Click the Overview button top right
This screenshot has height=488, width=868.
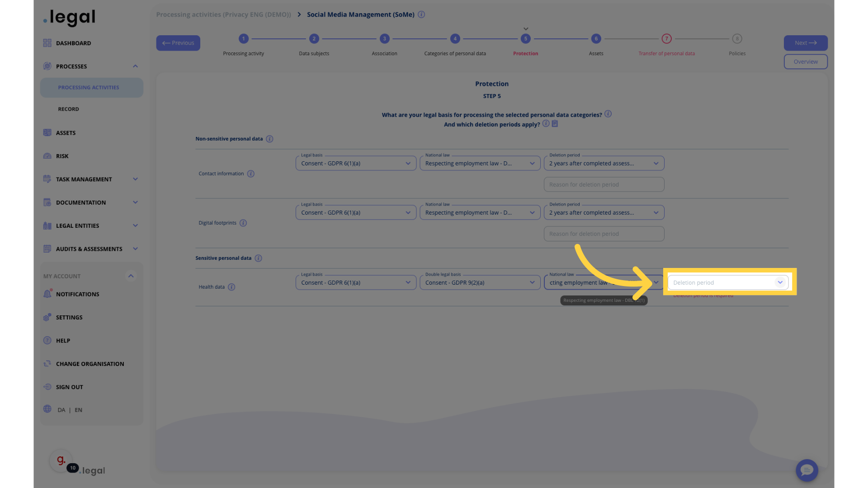[x=806, y=61]
